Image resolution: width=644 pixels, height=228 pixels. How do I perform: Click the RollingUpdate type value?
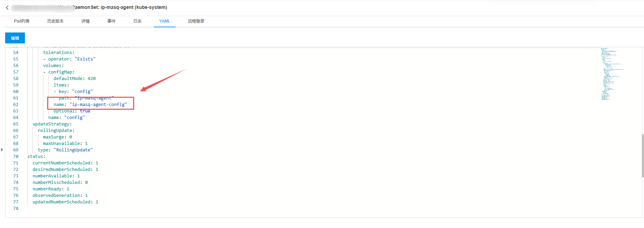(x=73, y=150)
